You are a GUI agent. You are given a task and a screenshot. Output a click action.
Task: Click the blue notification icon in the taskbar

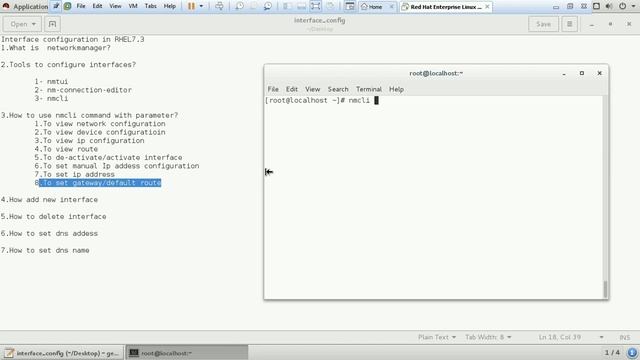pyautogui.click(x=632, y=353)
